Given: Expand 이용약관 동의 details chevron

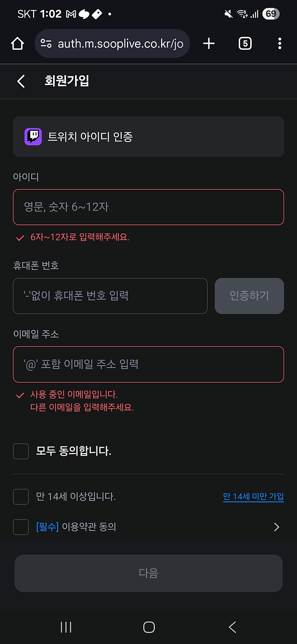Looking at the screenshot, I should (x=276, y=527).
